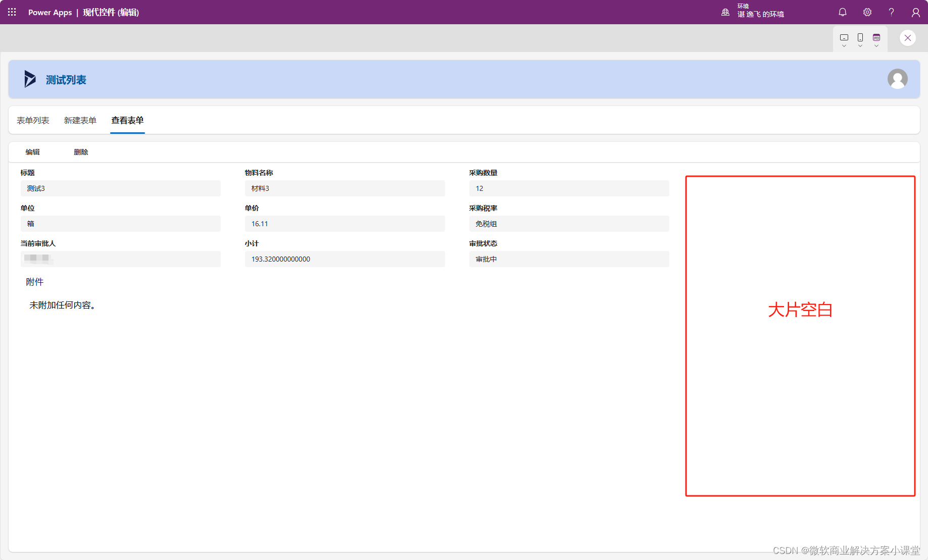Click the user avatar in the 测试列表 banner
The width and height of the screenshot is (928, 560).
point(897,79)
